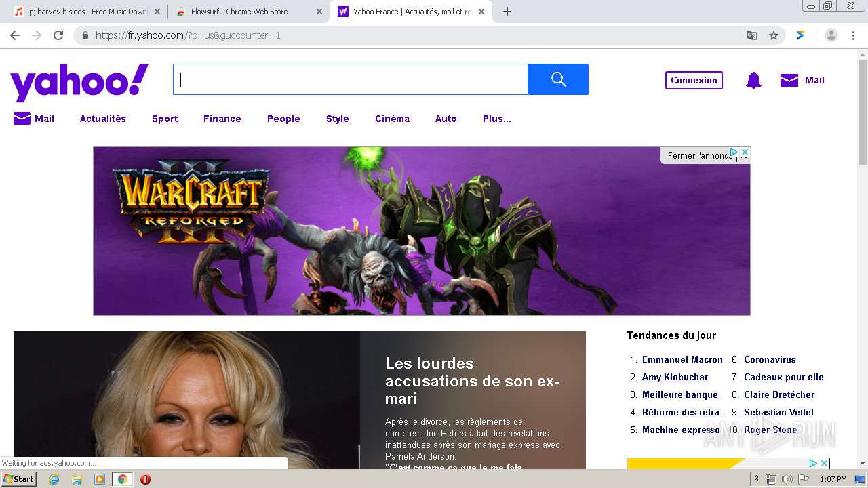Image resolution: width=868 pixels, height=488 pixels.
Task: Close the Yahoo France tab
Action: click(481, 12)
